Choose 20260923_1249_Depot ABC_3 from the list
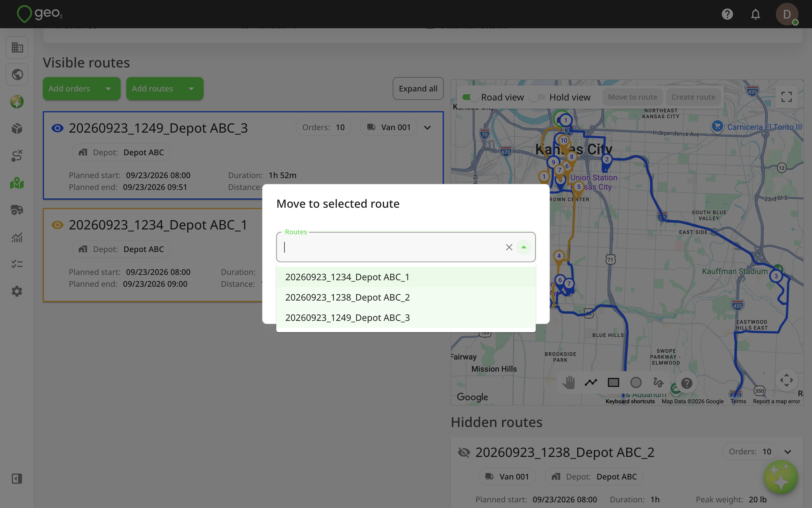 [406, 318]
